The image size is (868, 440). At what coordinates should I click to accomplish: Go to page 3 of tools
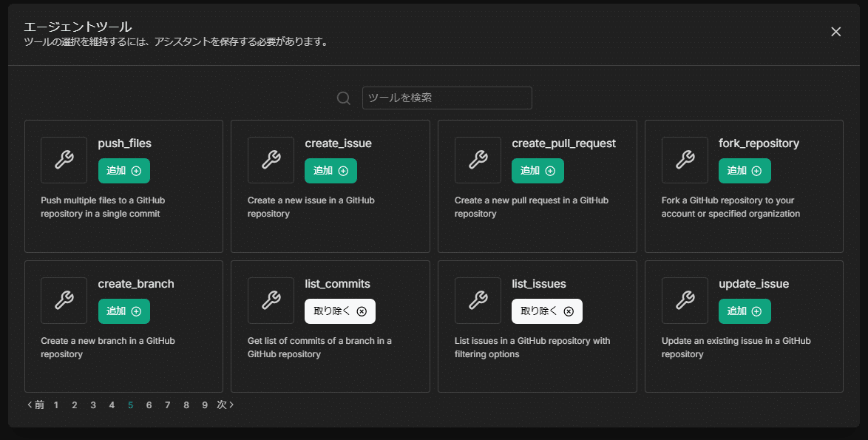(x=92, y=405)
